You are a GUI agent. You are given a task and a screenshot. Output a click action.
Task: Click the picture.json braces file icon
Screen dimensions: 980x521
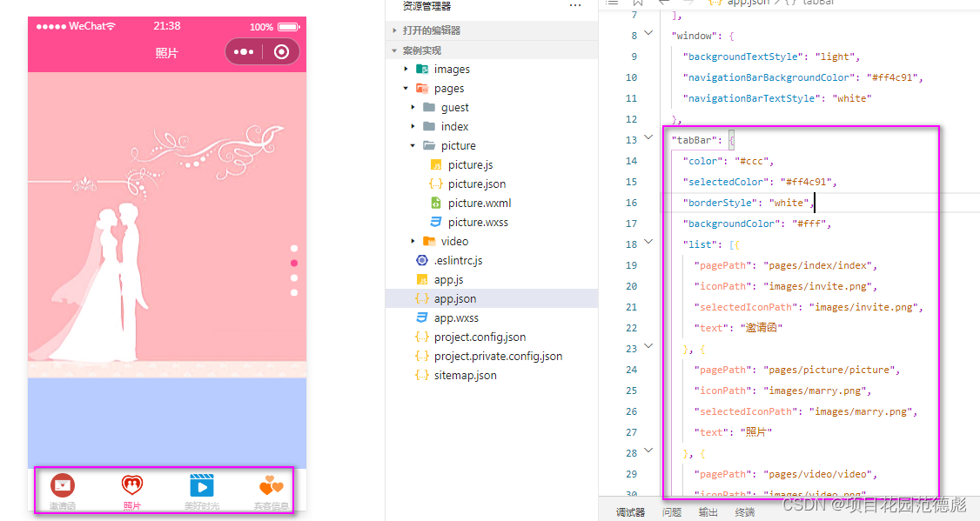click(x=436, y=184)
